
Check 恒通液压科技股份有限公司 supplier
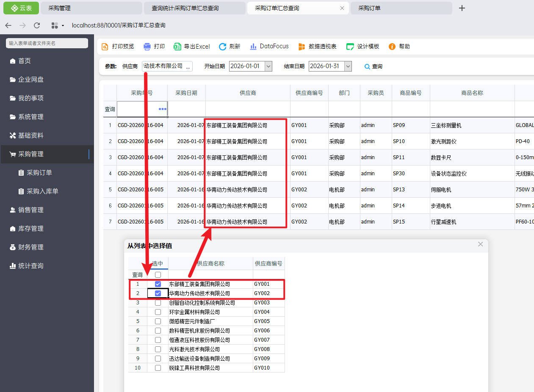tap(158, 340)
